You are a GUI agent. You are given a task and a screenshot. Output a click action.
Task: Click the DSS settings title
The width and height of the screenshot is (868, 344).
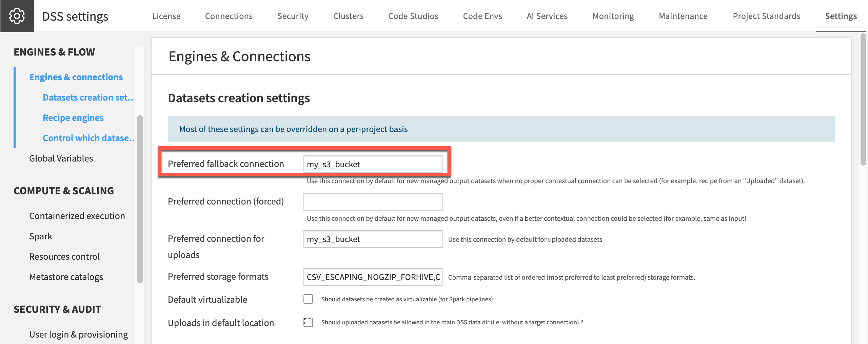(75, 16)
